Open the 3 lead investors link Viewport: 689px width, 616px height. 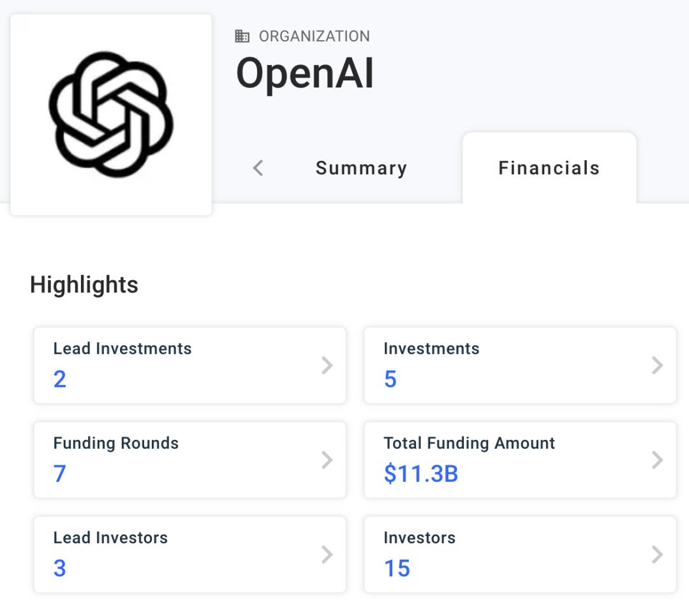point(60,568)
